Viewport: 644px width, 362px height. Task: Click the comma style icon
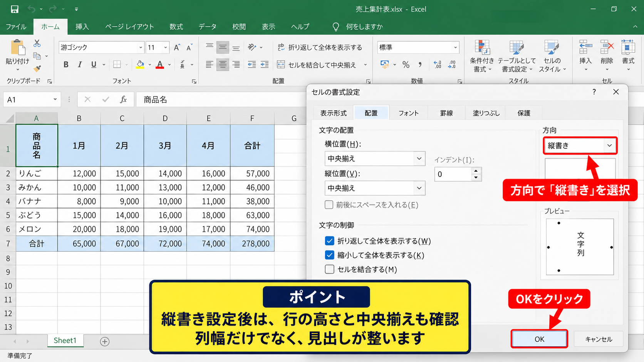click(x=420, y=65)
